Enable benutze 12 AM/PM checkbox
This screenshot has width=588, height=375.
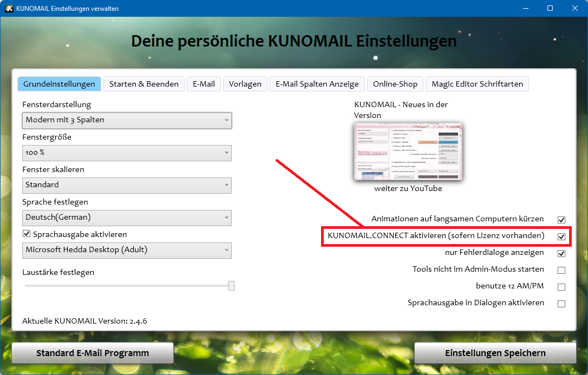(x=561, y=287)
